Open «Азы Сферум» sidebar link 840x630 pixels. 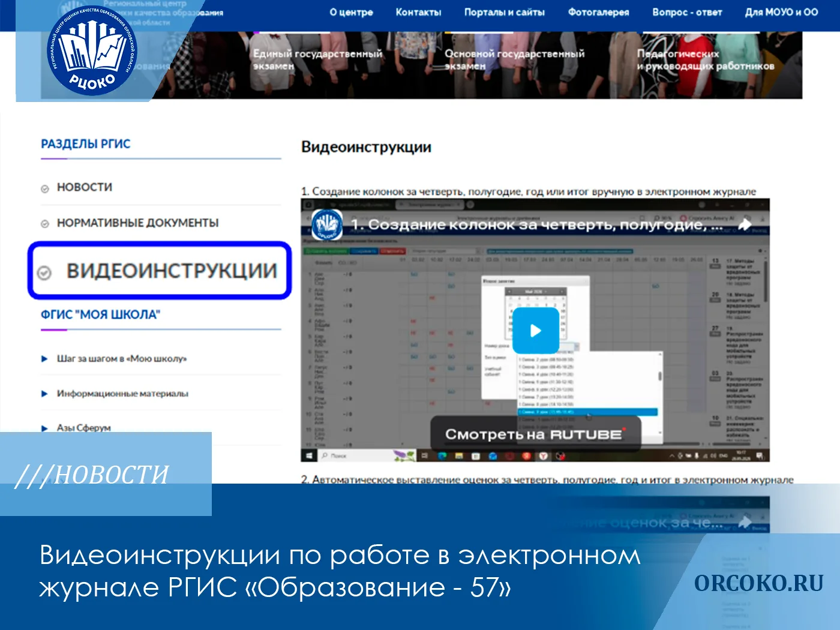tap(83, 428)
